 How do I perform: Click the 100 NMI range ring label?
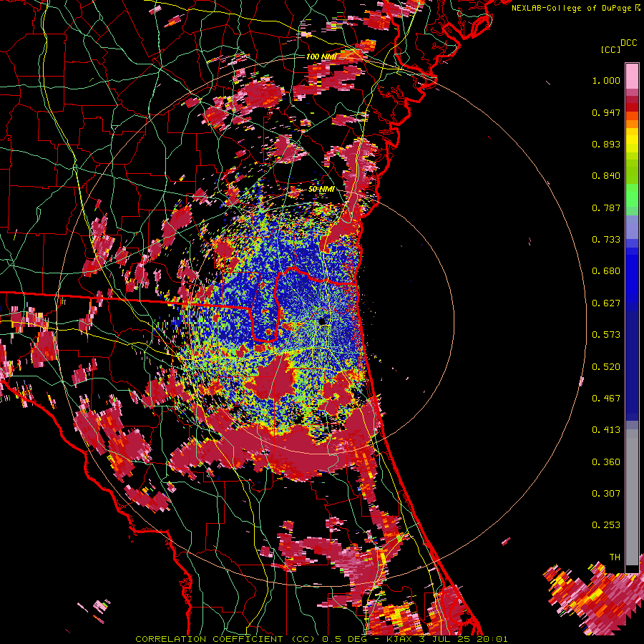(x=321, y=57)
